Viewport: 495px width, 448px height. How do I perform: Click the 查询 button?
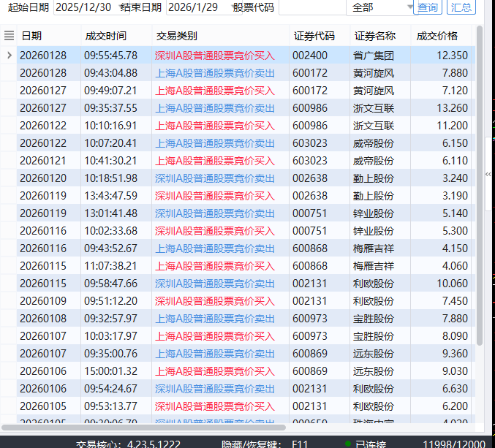(428, 7)
